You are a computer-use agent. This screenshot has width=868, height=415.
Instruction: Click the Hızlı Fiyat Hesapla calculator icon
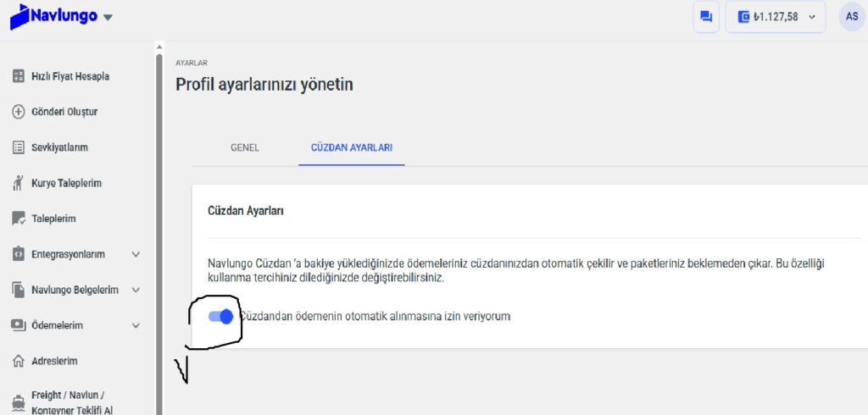[x=19, y=76]
